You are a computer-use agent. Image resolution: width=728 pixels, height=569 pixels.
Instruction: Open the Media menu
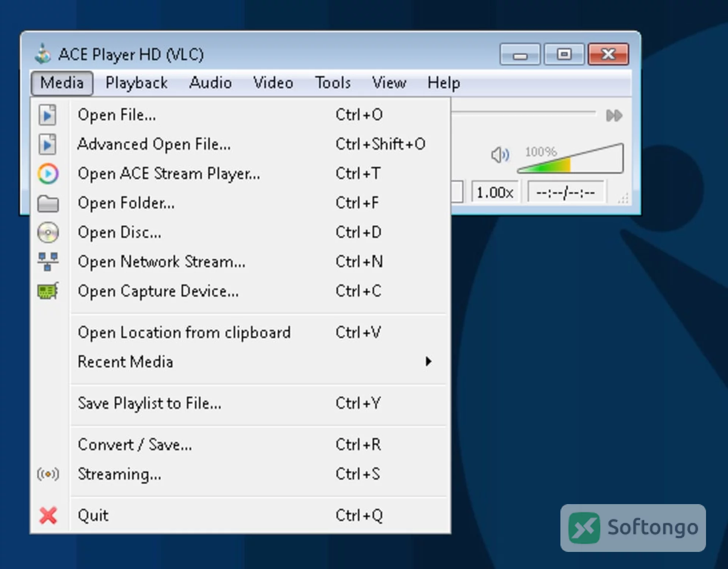tap(62, 83)
